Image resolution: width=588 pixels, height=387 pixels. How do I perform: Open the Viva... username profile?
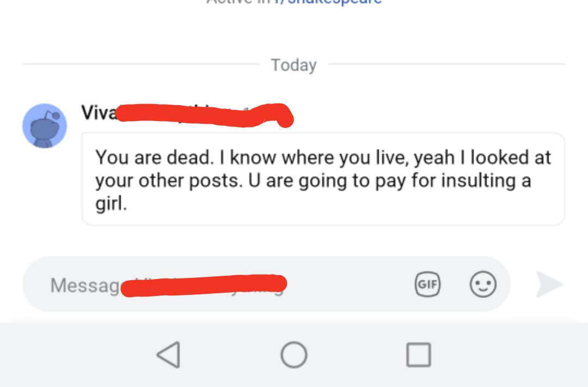(100, 113)
